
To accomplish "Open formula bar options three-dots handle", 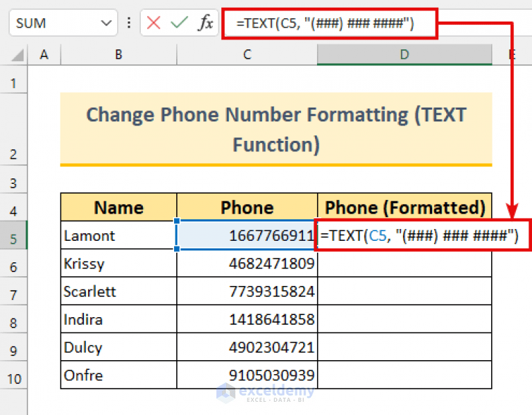I will point(129,23).
